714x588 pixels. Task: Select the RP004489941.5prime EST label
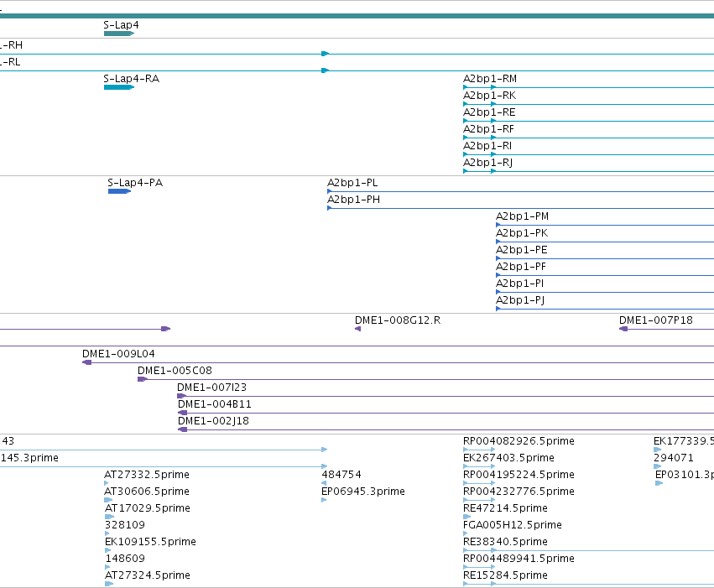519,559
